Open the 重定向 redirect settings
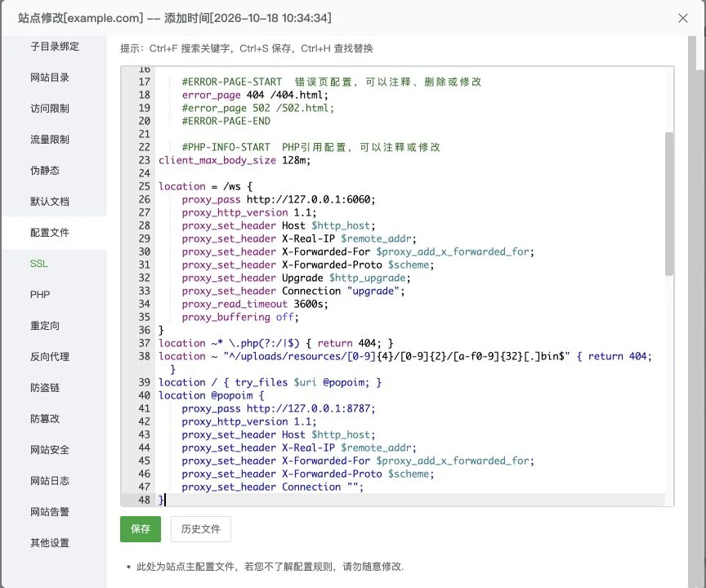Screen dimensions: 706x588 45,326
